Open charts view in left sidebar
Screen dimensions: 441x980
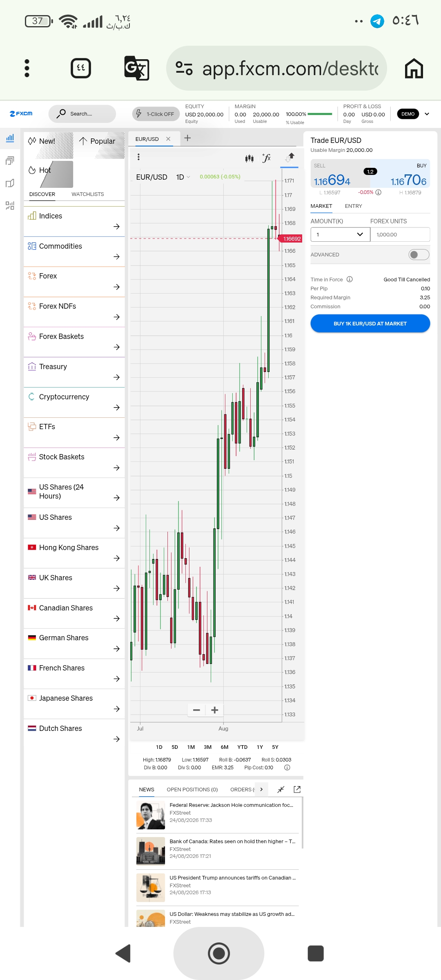10,138
